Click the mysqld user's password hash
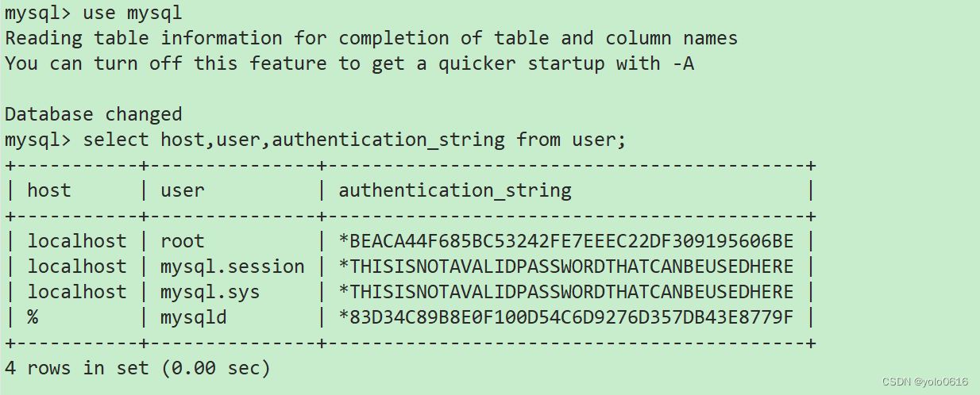The image size is (980, 395). tap(565, 317)
